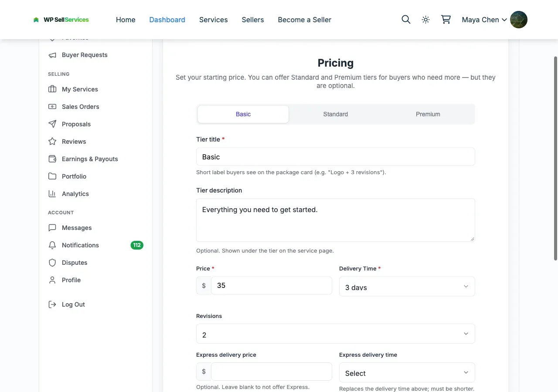Click Maya Chen's profile avatar
The height and width of the screenshot is (392, 558).
point(519,20)
